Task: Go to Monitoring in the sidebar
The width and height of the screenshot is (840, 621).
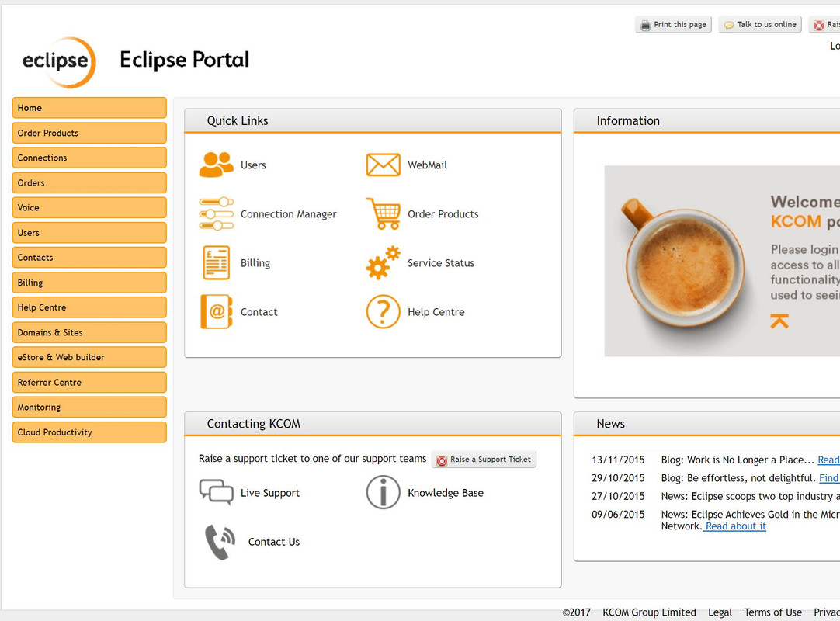Action: point(89,408)
